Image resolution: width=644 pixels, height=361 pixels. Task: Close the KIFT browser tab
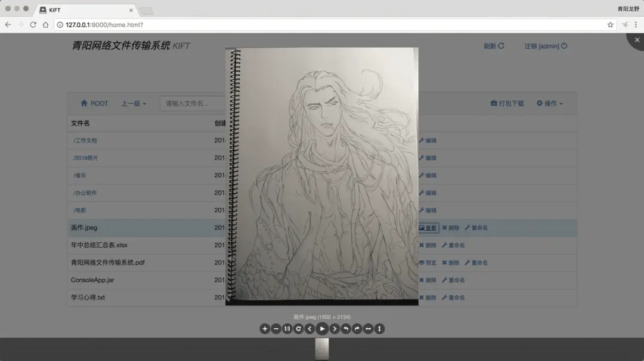pos(131,10)
